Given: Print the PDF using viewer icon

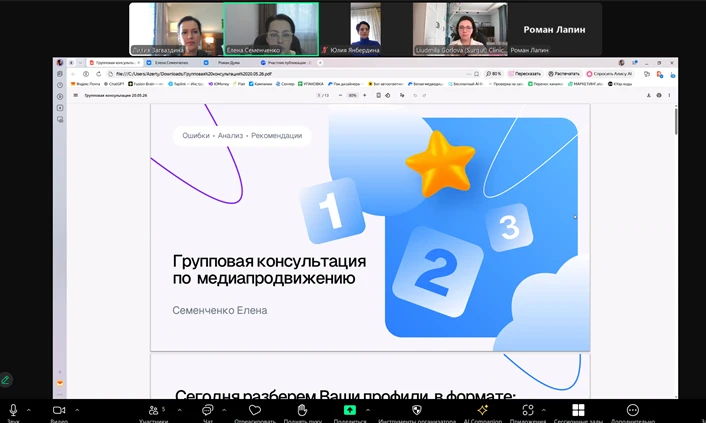Looking at the screenshot, I should 659,96.
